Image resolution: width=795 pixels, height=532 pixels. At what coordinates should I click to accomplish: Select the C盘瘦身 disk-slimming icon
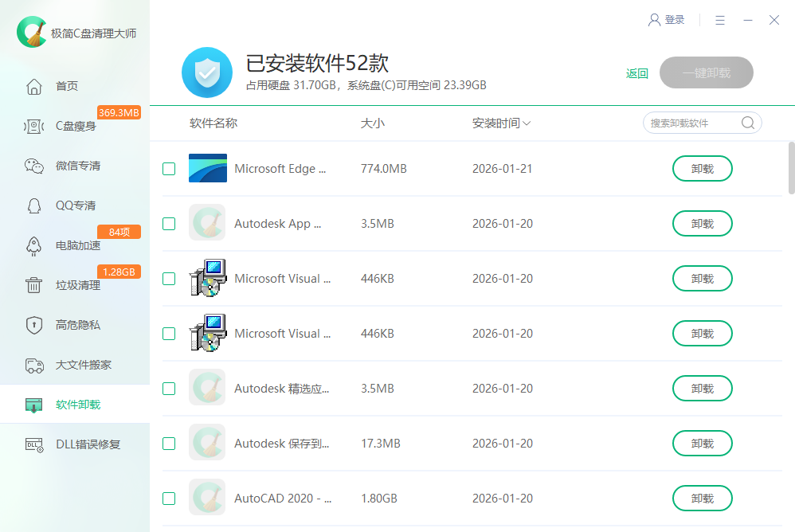(x=33, y=125)
